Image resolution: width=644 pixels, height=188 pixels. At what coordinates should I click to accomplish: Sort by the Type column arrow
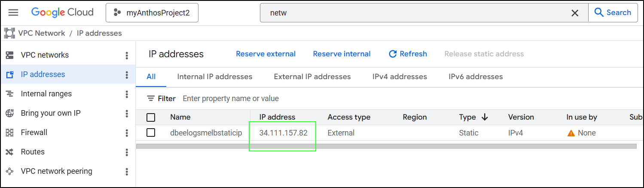coord(485,117)
